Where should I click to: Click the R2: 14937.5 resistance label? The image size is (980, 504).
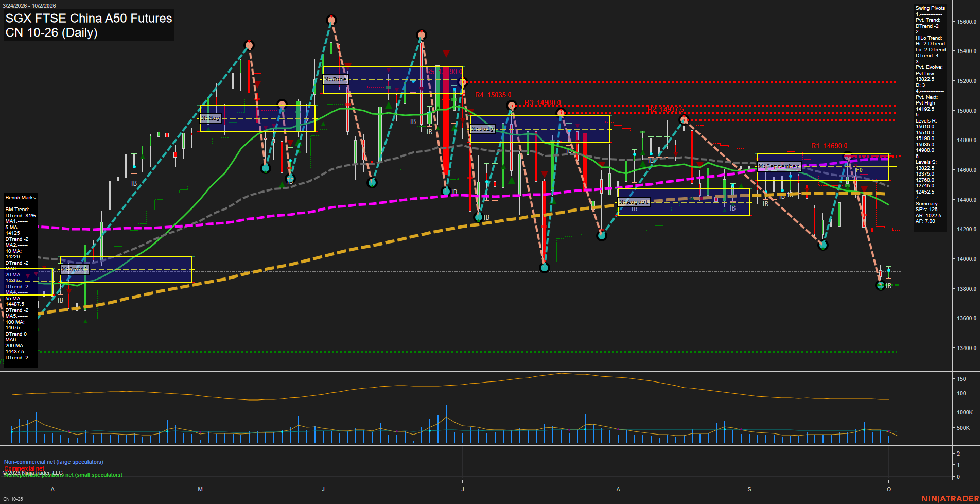(x=666, y=110)
